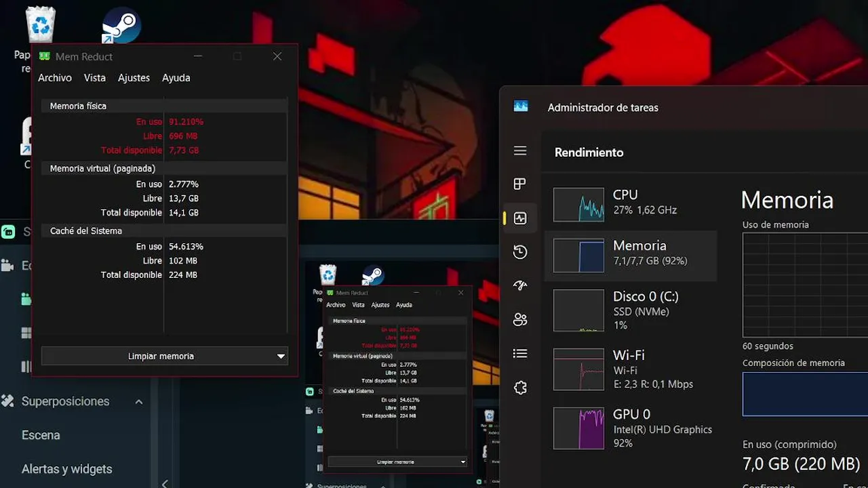Select the CPU performance entry
This screenshot has height=488, width=868.
[x=631, y=203]
